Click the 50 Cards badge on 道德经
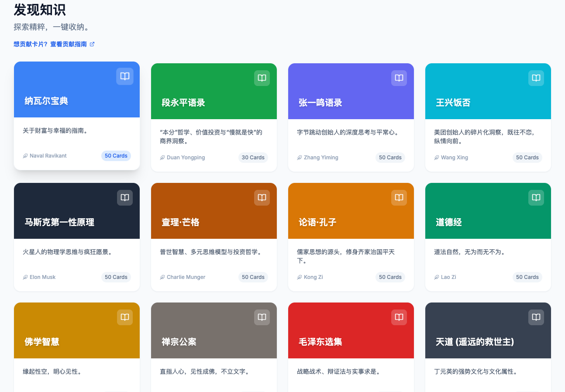 coord(527,277)
